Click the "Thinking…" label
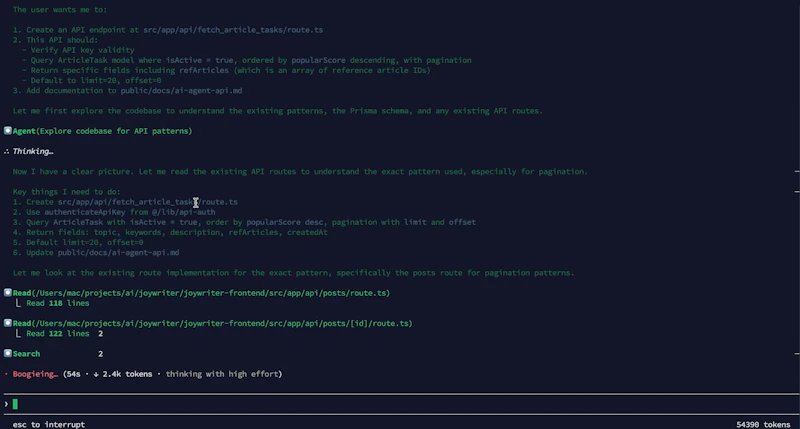The image size is (800, 429). (33, 151)
